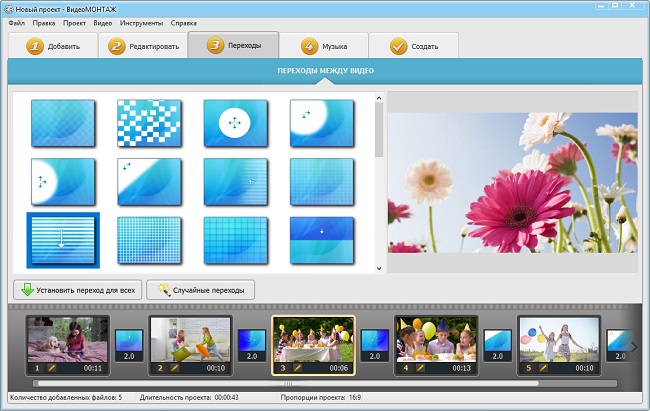Expand timeline rightward with the arrow chevron
The image size is (650, 411).
click(x=633, y=347)
